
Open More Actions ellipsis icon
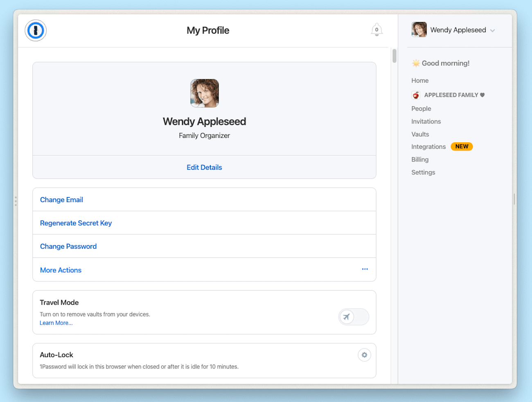point(365,269)
